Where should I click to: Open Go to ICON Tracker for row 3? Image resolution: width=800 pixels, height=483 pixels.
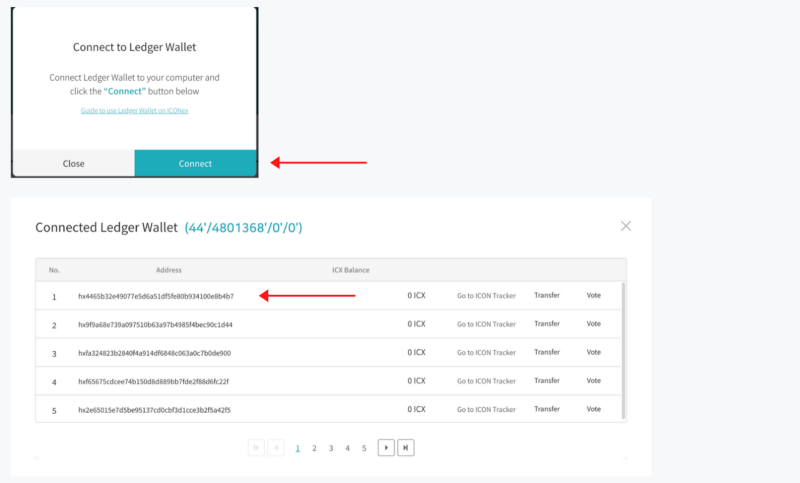[486, 352]
